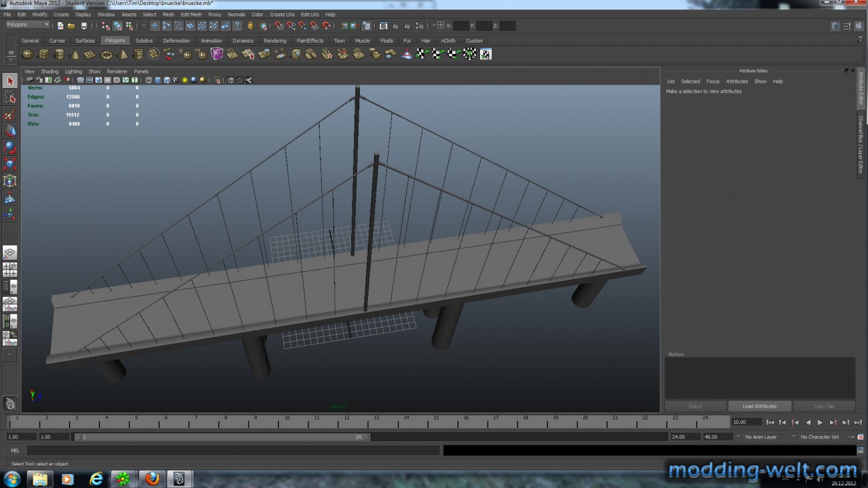Open the Create menu
This screenshot has height=488, width=868.
coord(61,14)
